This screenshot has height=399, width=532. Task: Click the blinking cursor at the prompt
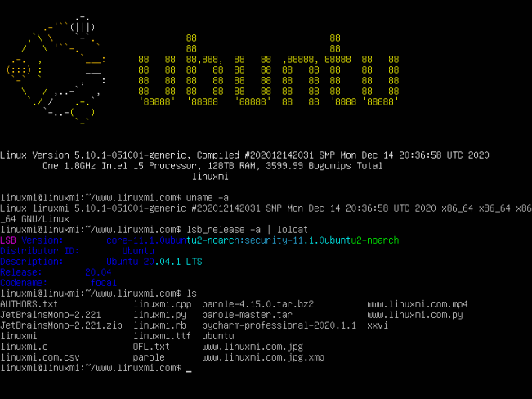point(189,369)
